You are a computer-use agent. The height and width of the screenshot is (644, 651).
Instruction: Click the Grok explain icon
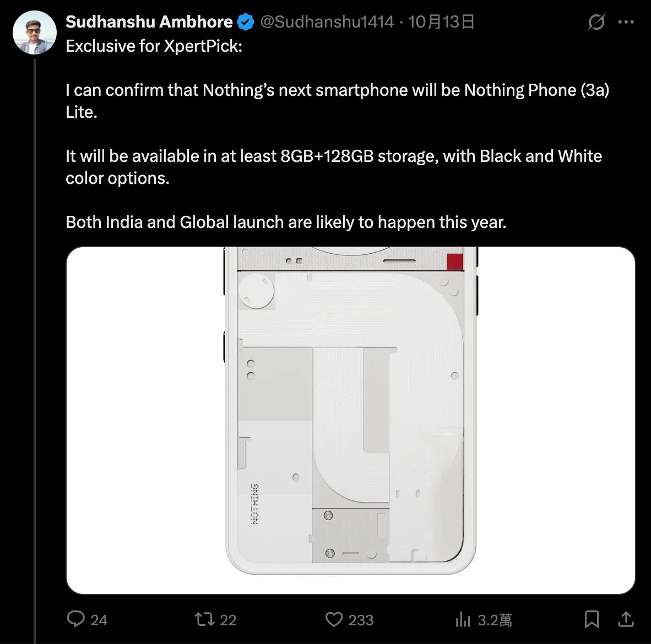[x=596, y=23]
